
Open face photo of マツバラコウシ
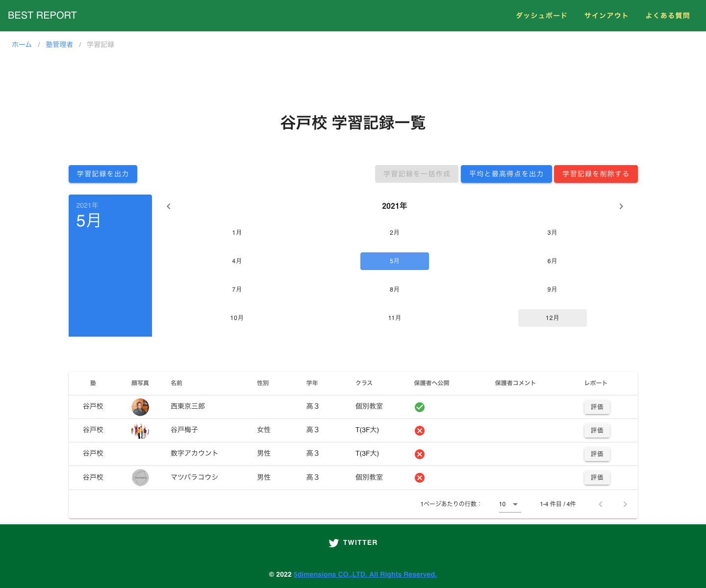coord(140,478)
